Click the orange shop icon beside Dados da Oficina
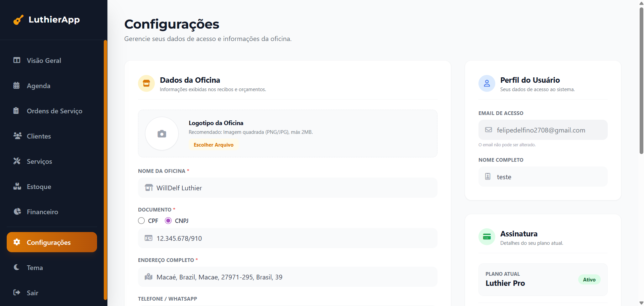 point(146,83)
